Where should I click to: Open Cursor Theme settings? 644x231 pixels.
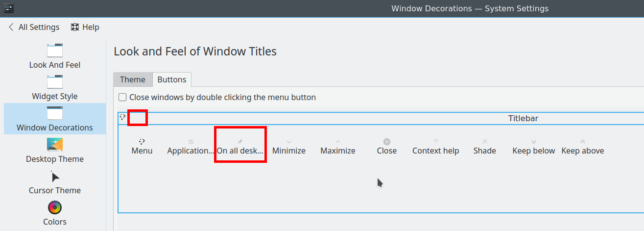point(55,182)
